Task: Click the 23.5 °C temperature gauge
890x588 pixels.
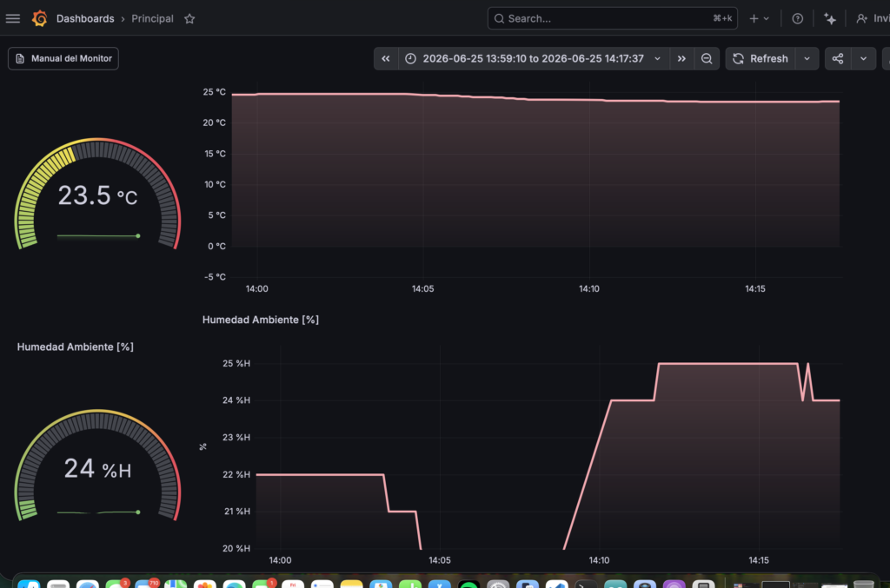Action: click(x=97, y=194)
